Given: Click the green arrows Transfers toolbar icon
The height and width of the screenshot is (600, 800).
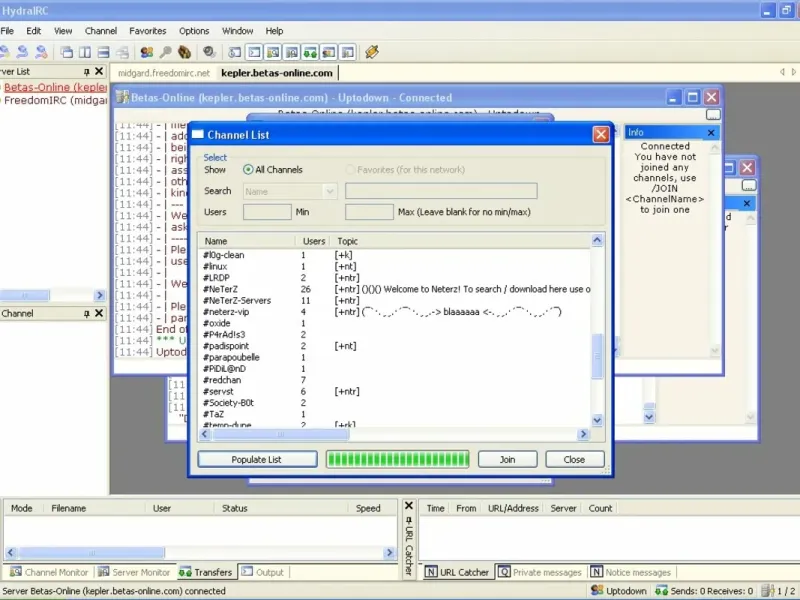Looking at the screenshot, I should click(x=311, y=52).
